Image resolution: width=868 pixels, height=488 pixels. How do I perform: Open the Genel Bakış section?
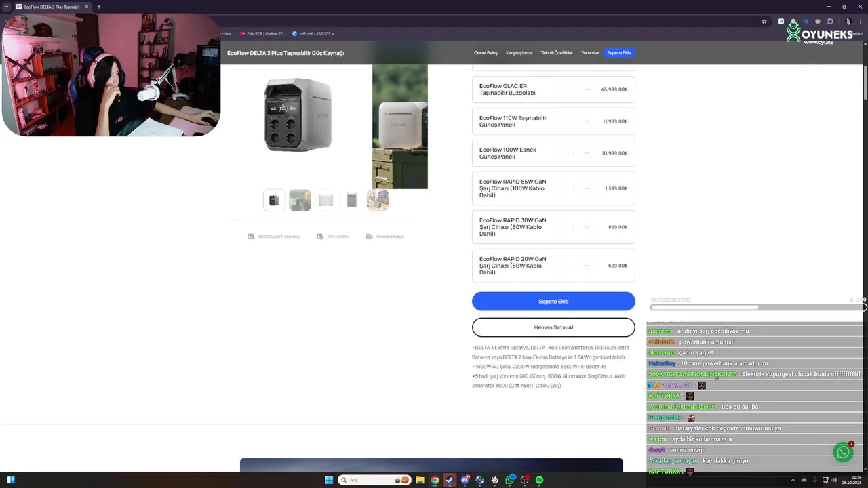point(486,53)
